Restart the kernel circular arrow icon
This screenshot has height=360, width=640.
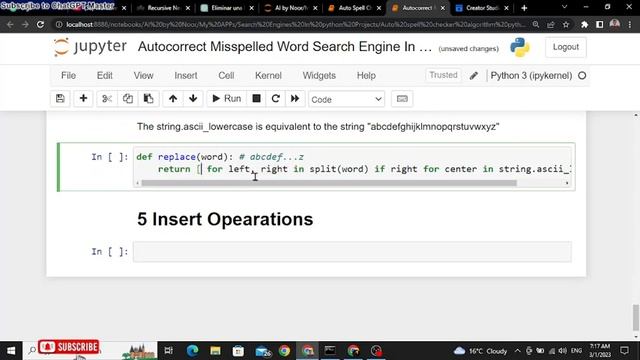click(x=276, y=99)
